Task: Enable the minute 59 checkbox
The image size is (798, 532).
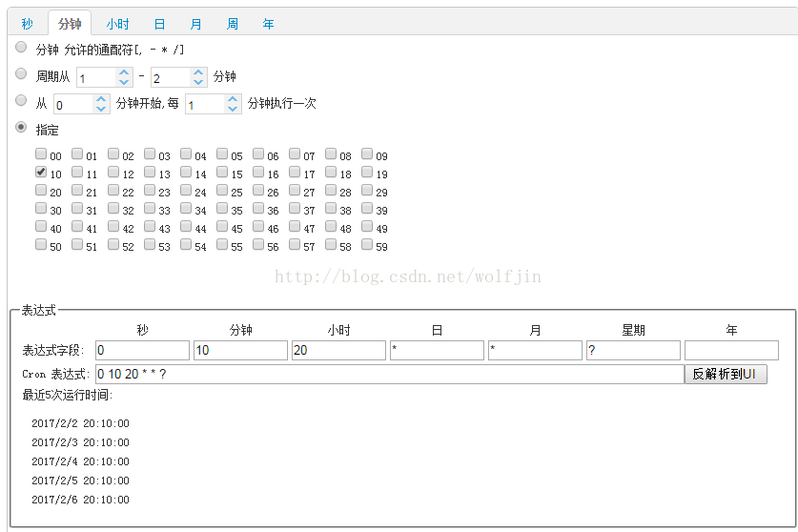Action: 367,244
